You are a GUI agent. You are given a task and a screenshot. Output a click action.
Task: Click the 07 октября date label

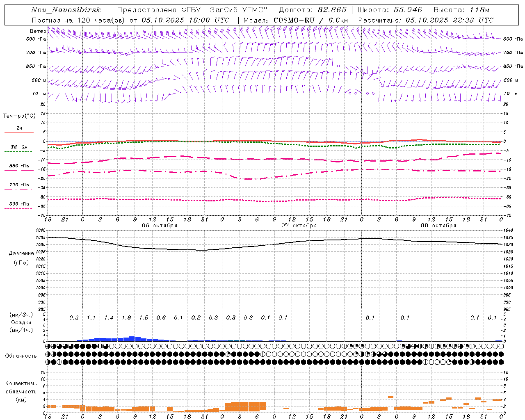(x=299, y=226)
